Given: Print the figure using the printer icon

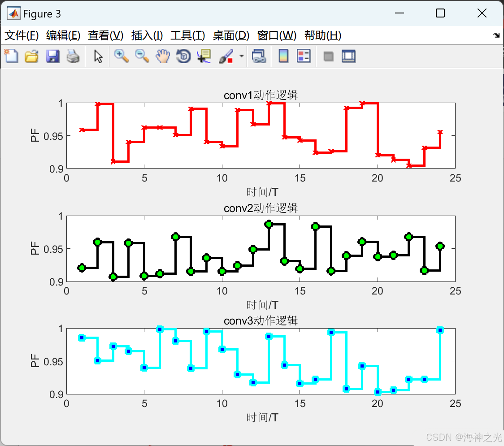Looking at the screenshot, I should (73, 56).
